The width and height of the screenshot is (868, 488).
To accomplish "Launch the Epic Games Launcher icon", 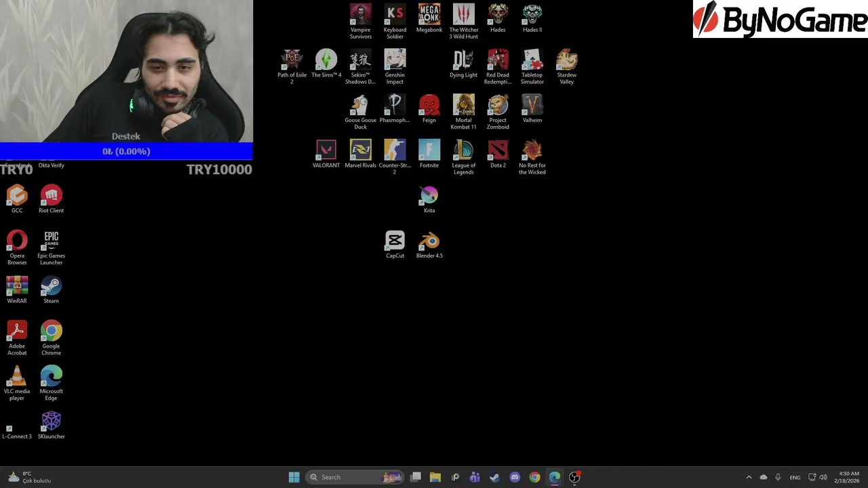I will click(51, 247).
